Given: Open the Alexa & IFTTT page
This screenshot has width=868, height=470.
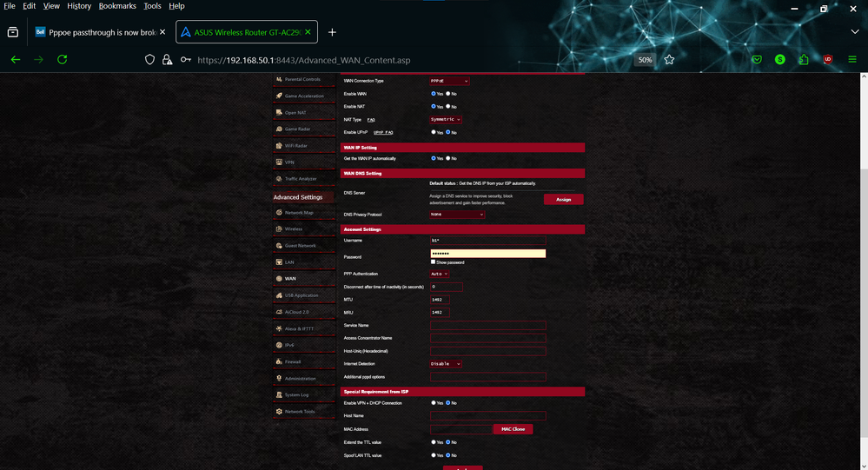Looking at the screenshot, I should pyautogui.click(x=303, y=328).
